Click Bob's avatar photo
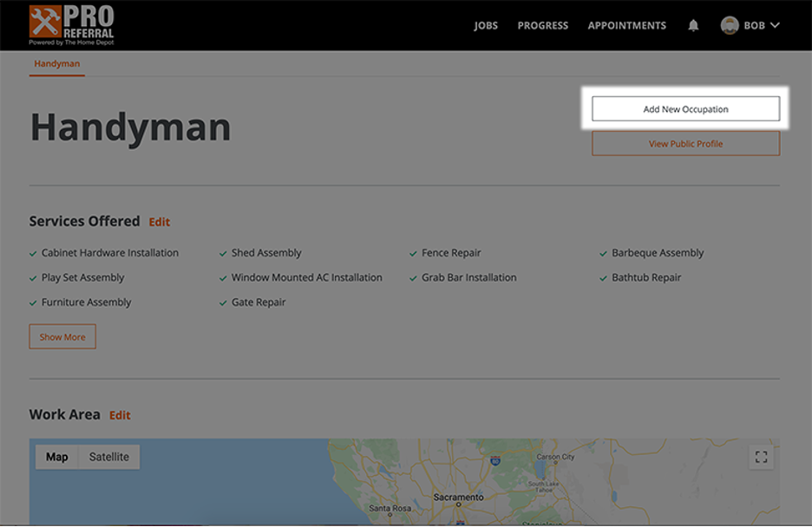This screenshot has width=812, height=527. [730, 25]
